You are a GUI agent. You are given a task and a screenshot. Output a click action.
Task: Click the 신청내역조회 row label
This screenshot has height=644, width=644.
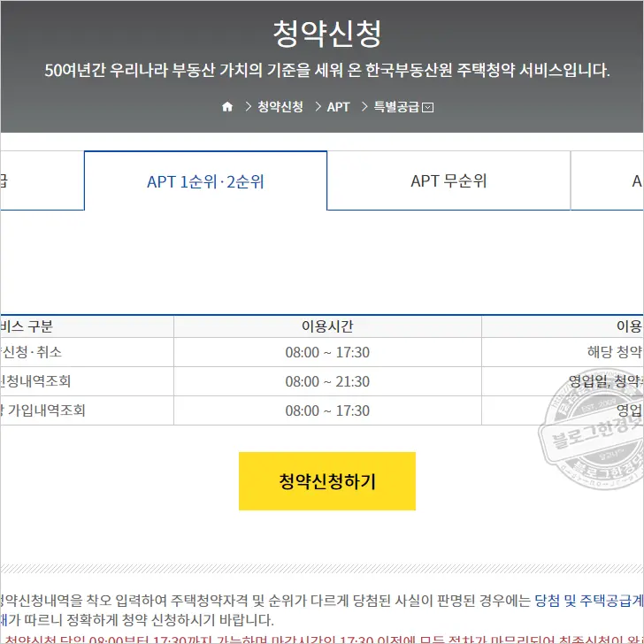point(35,381)
